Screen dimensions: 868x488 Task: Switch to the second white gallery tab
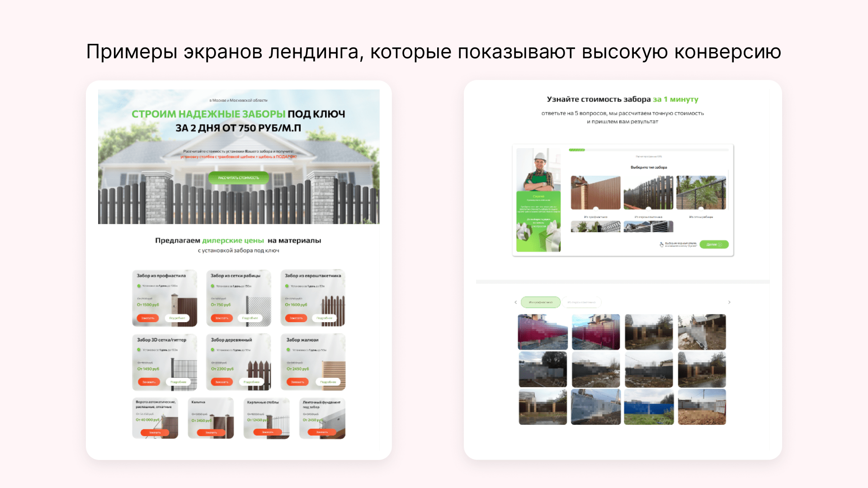[x=581, y=302]
